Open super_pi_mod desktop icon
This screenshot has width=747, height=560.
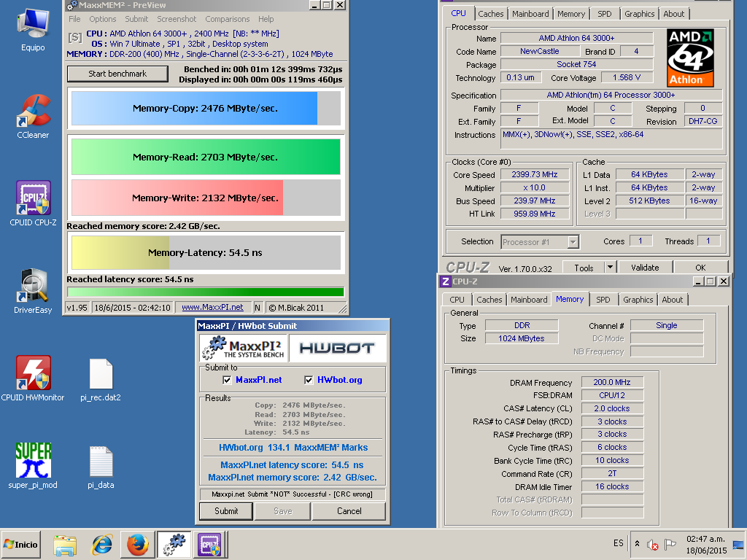coord(33,466)
